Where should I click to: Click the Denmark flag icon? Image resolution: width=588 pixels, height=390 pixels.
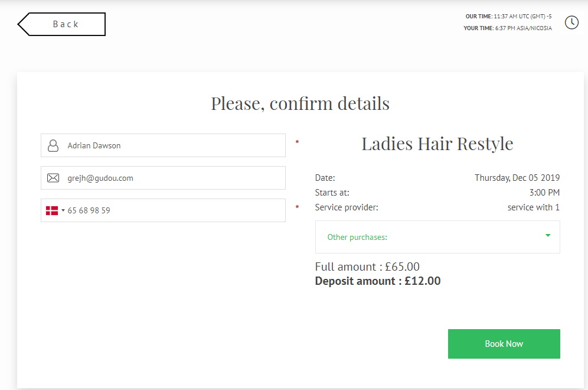pyautogui.click(x=52, y=210)
